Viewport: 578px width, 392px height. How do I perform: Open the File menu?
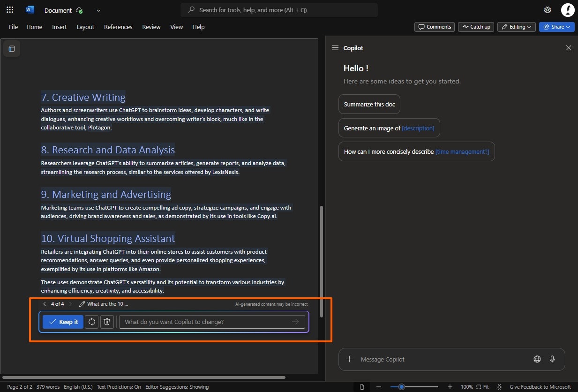tap(14, 27)
